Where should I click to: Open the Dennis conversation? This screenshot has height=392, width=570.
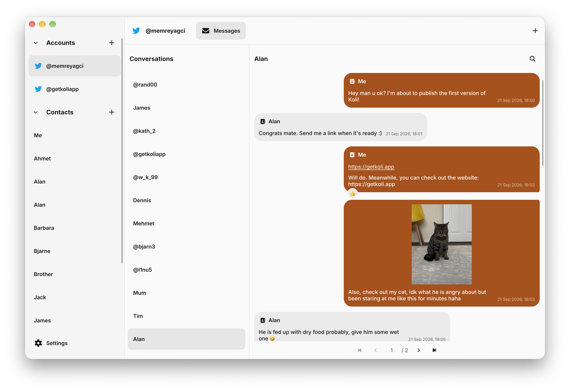tap(187, 200)
